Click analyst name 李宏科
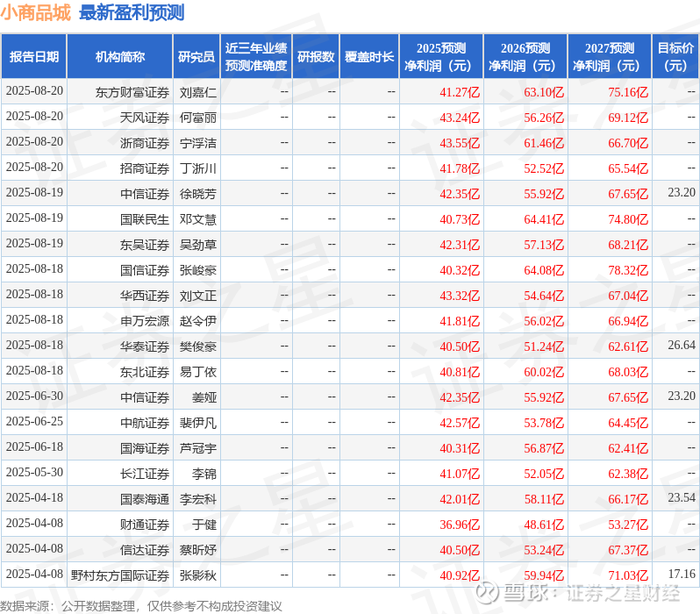The width and height of the screenshot is (700, 614). 197,500
